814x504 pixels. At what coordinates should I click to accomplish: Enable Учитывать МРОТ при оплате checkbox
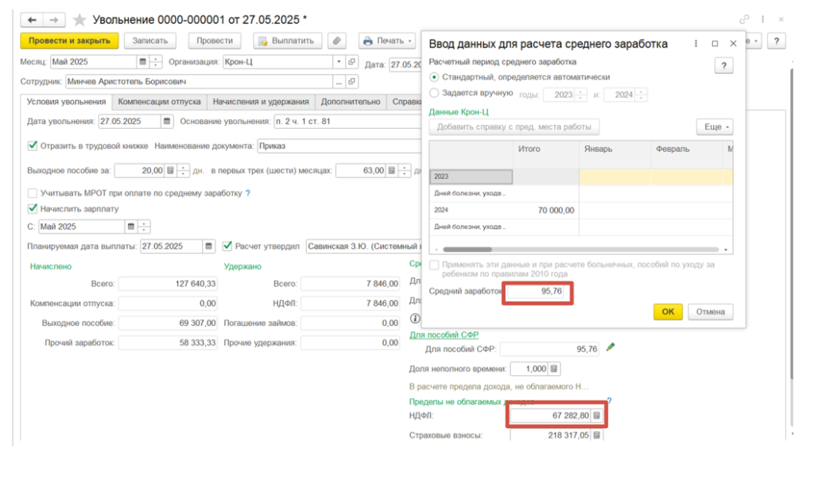click(x=33, y=192)
